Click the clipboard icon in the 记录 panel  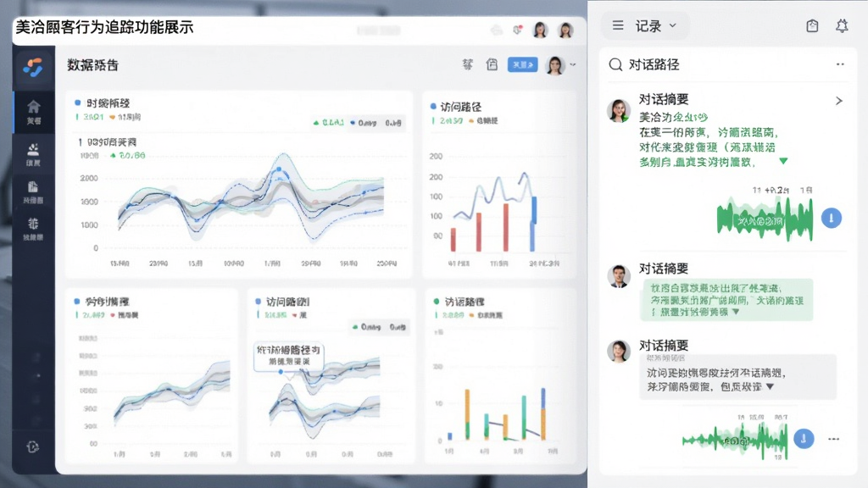click(x=812, y=26)
